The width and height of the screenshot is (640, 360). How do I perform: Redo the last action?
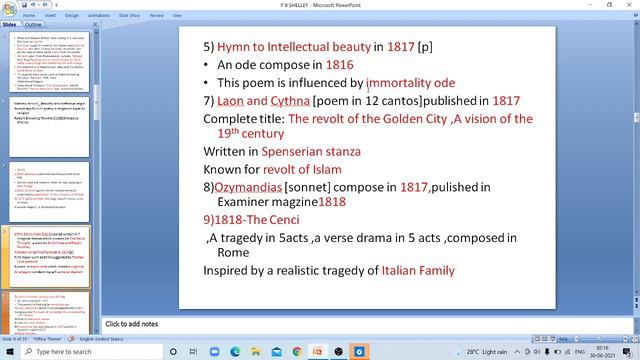click(45, 5)
